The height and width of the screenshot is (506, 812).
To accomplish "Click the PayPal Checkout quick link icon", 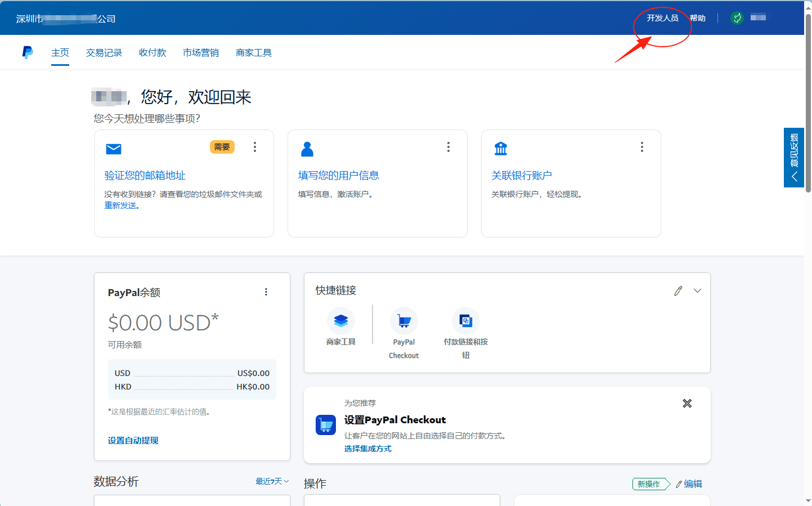I will 404,321.
